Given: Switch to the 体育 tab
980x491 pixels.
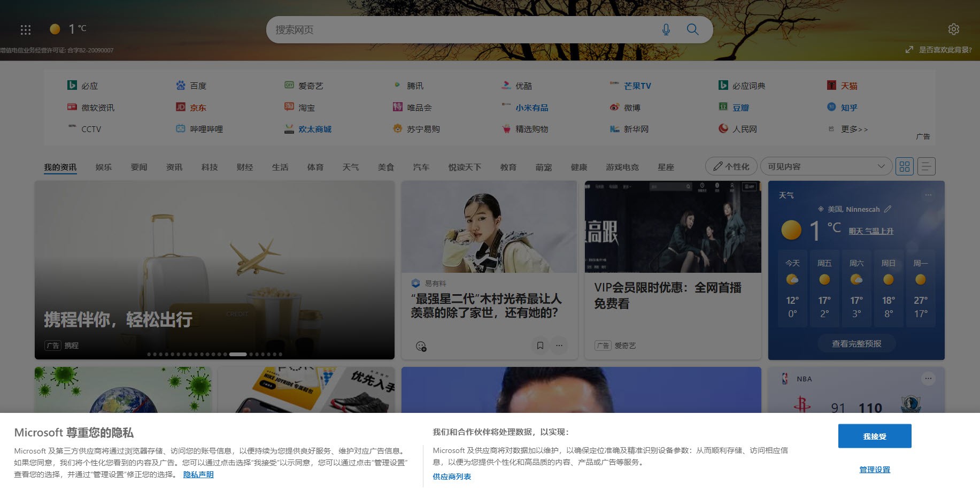Looking at the screenshot, I should point(315,167).
